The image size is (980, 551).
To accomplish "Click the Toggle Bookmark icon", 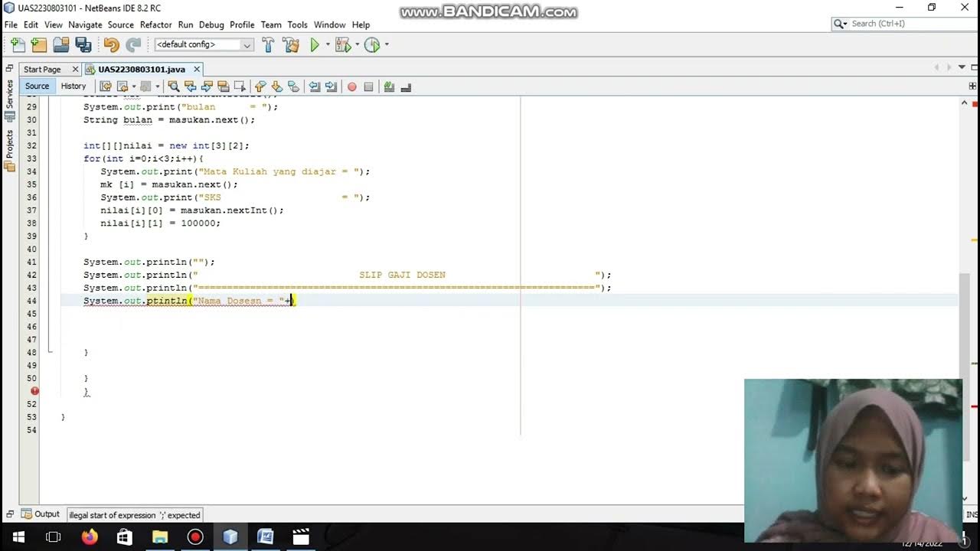I will (x=293, y=86).
